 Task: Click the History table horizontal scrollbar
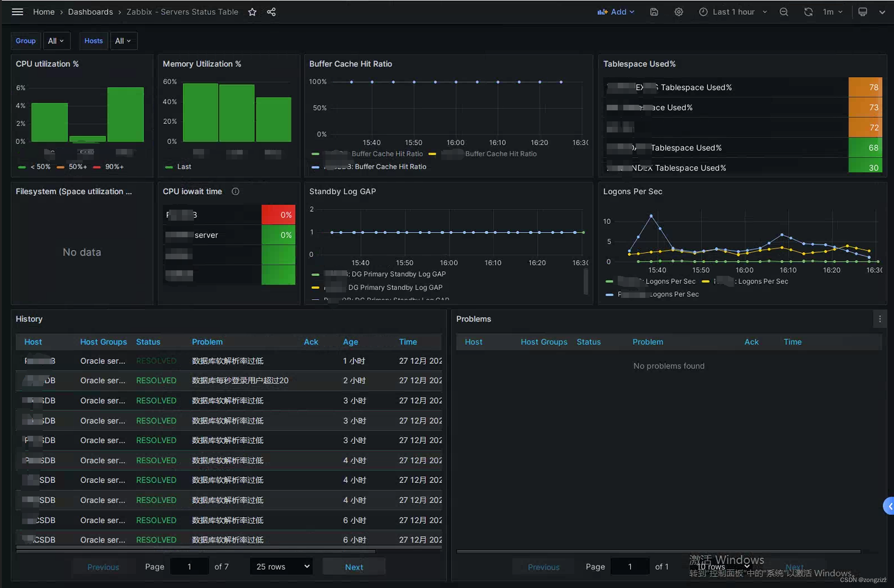[196, 550]
